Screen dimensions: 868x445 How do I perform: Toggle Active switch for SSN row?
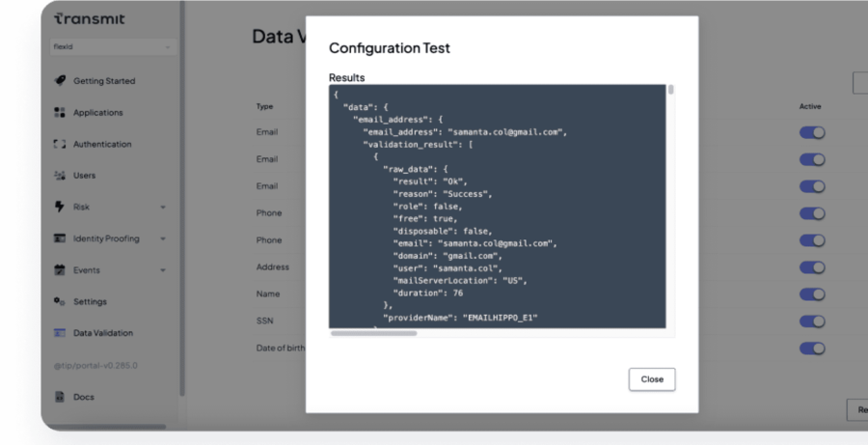point(812,321)
